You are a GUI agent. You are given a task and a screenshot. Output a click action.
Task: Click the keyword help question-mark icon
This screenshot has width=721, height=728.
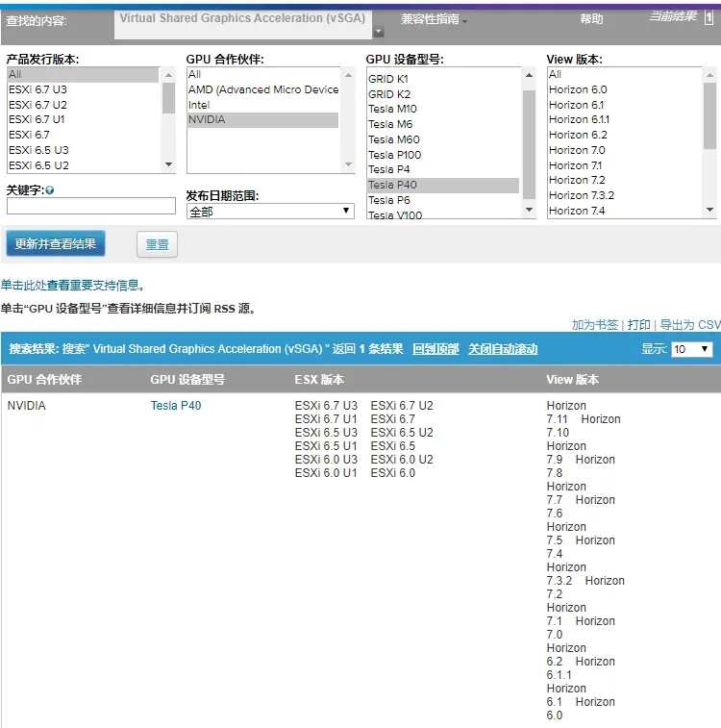[x=50, y=189]
